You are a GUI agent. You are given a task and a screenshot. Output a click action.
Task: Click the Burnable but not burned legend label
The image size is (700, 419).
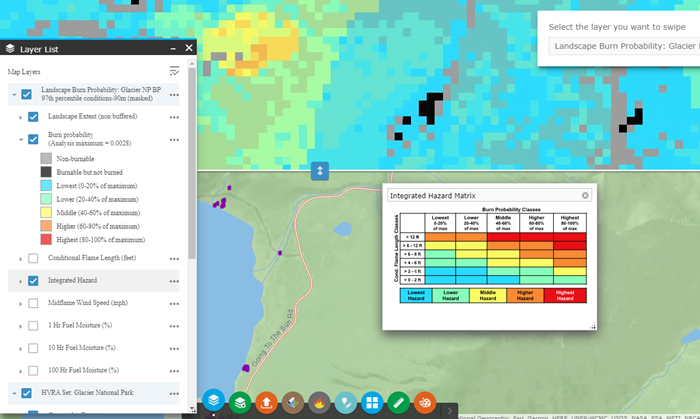[x=89, y=172]
